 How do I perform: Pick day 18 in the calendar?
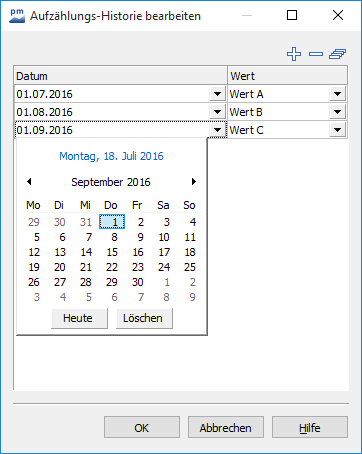190,252
